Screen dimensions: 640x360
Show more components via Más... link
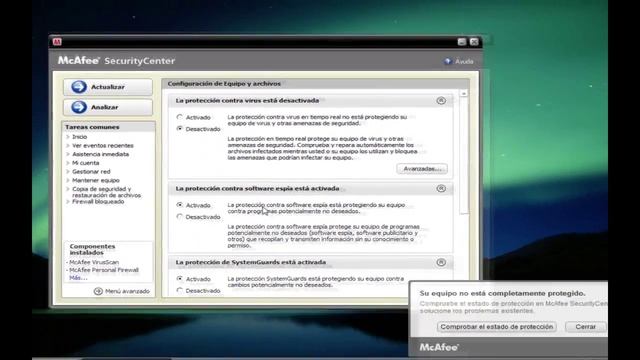pos(78,278)
